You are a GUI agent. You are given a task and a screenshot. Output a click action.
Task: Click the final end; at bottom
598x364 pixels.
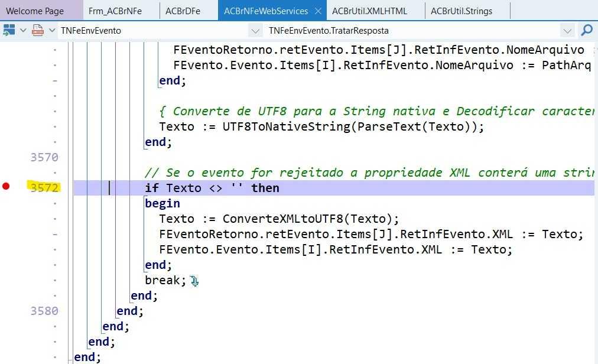[x=87, y=357]
